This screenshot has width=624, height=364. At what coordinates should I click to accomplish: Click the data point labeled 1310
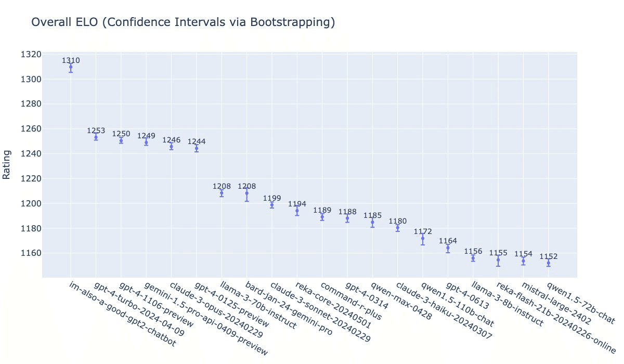tap(71, 67)
